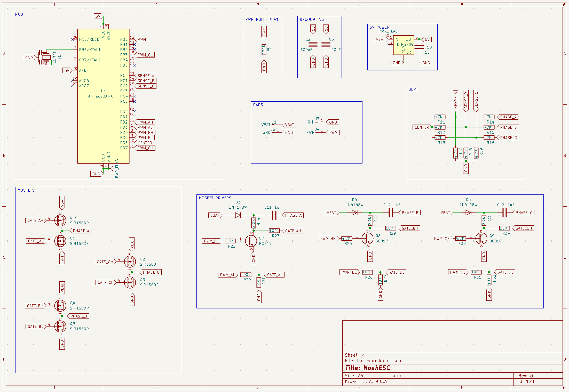Select the C11 1uF capacitor symbol
Viewport: 569px width, 392px height.
pyautogui.click(x=274, y=215)
